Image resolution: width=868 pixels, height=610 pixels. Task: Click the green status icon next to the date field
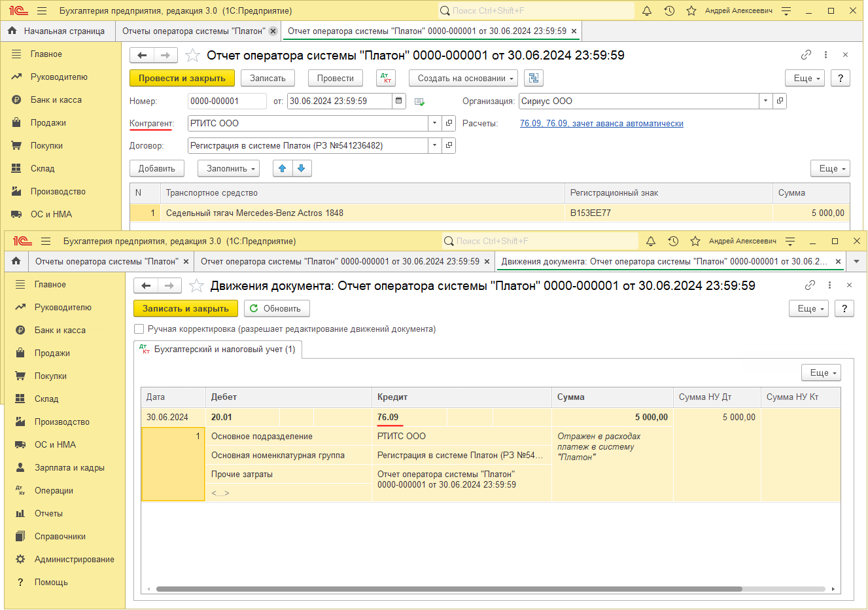[419, 101]
